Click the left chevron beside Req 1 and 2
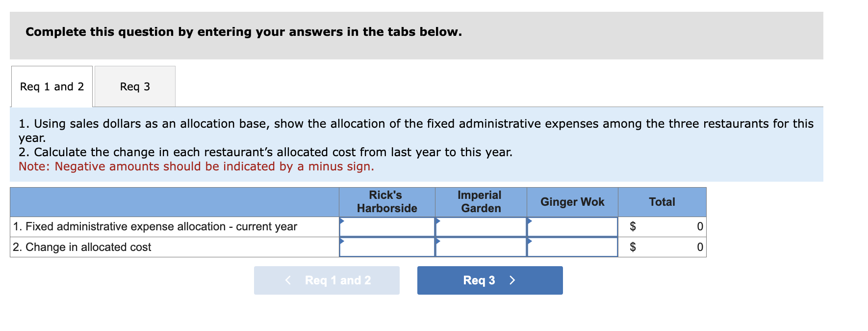This screenshot has height=331, width=868. (288, 280)
